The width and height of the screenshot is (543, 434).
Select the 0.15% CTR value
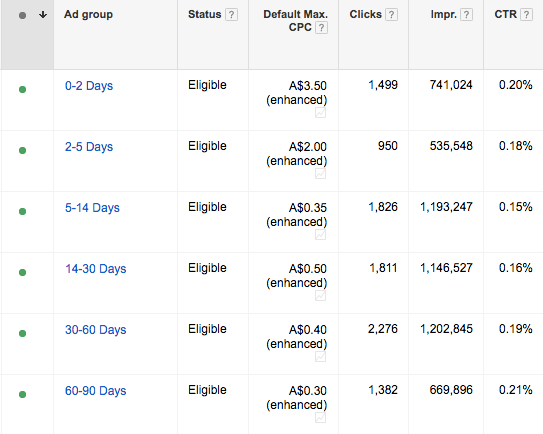pyautogui.click(x=515, y=207)
